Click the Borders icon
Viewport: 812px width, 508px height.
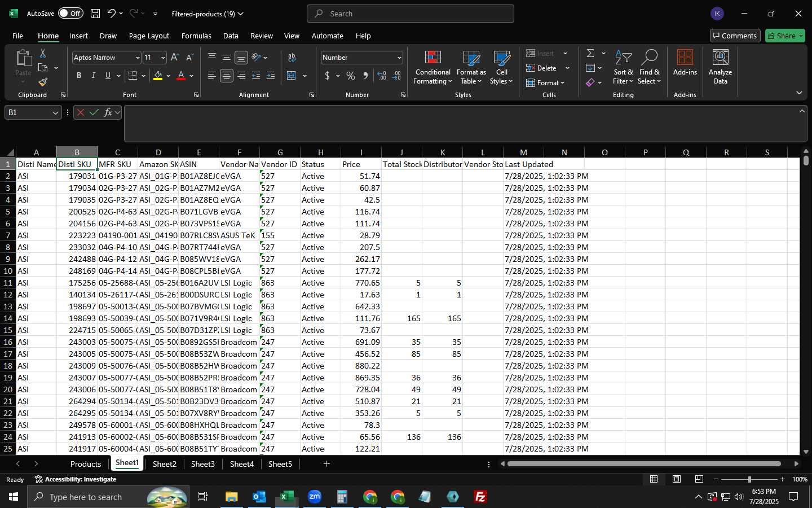click(x=133, y=76)
